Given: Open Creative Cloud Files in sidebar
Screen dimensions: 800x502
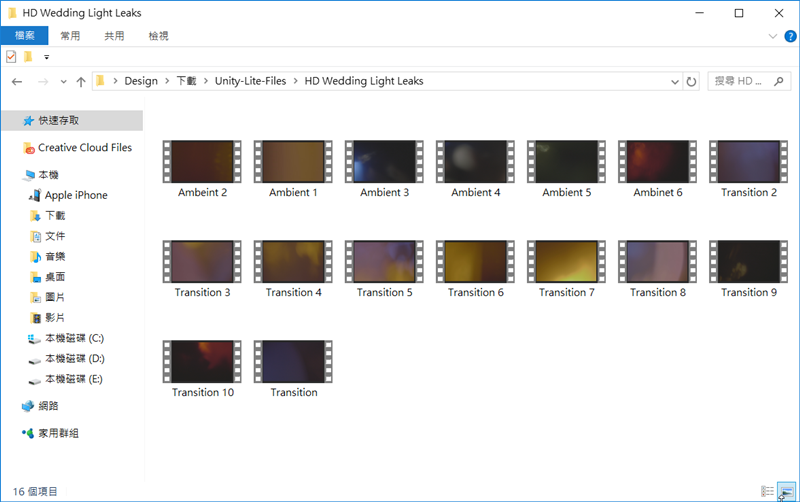Looking at the screenshot, I should tap(84, 148).
